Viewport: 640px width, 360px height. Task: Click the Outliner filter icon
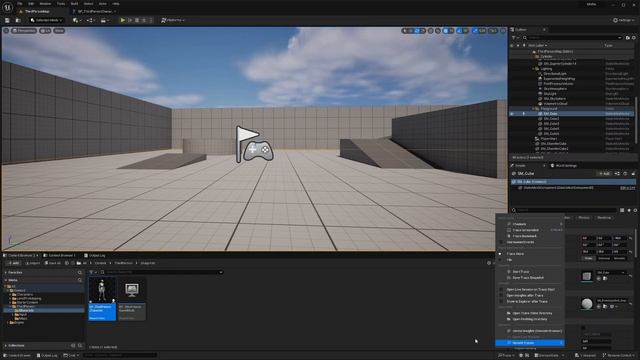click(514, 38)
